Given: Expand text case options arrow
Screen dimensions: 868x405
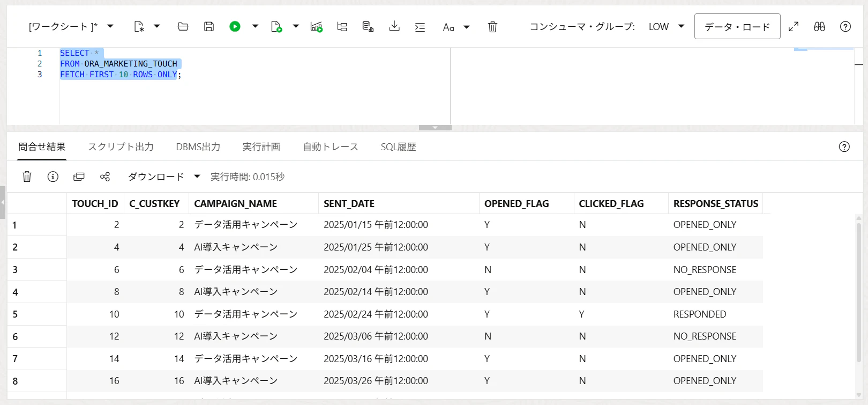Looking at the screenshot, I should click(x=467, y=26).
